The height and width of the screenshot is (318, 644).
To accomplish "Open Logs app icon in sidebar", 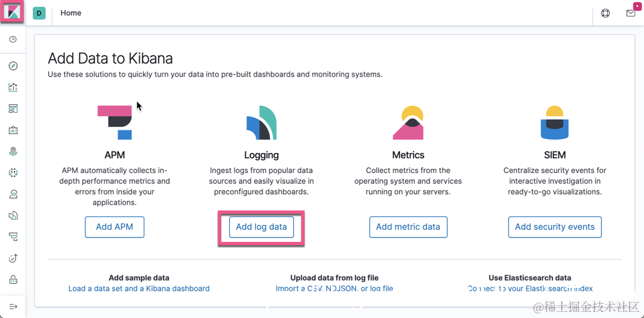I will pos(13,215).
